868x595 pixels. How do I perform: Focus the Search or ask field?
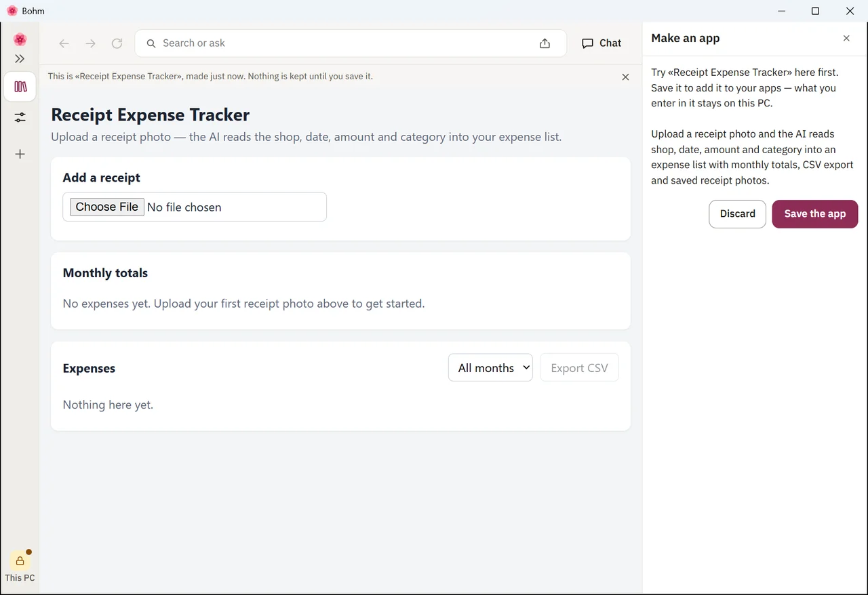tap(351, 43)
